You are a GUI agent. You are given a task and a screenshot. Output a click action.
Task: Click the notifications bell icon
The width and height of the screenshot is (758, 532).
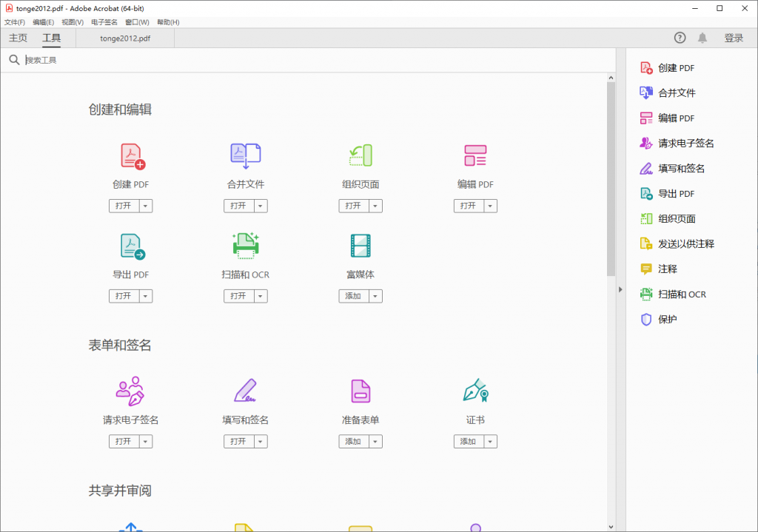tap(702, 38)
